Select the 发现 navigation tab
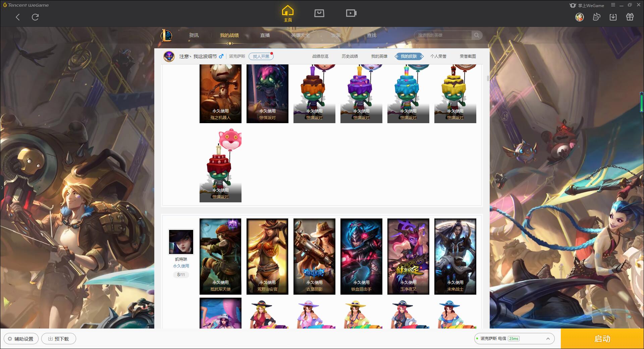The image size is (644, 349). click(336, 35)
